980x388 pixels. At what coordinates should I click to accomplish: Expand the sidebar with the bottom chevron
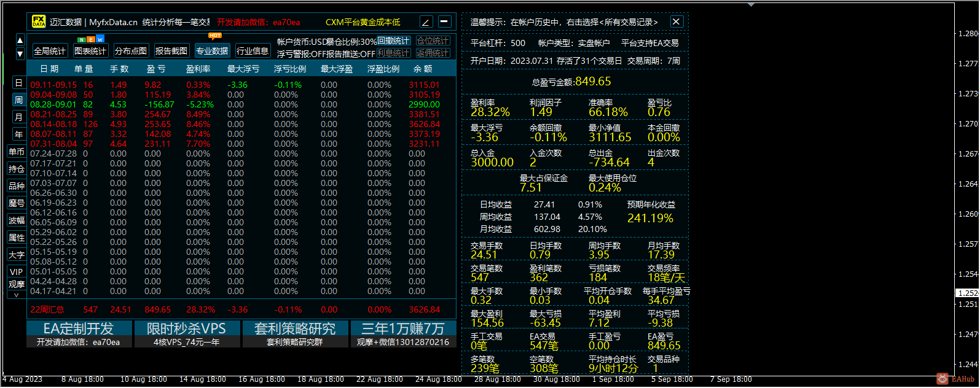click(x=17, y=295)
